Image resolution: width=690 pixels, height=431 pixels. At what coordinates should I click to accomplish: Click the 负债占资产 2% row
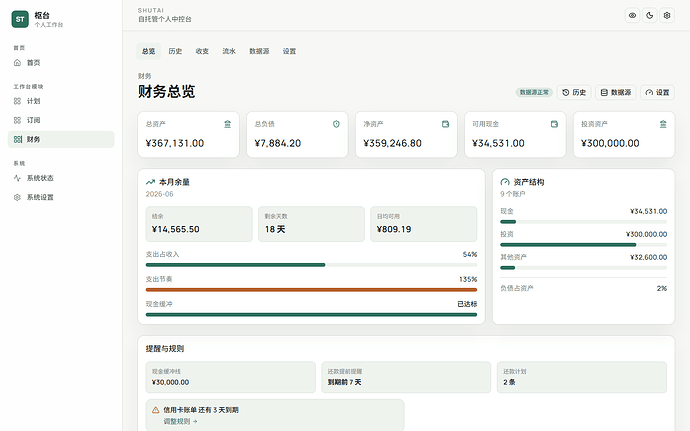(x=584, y=288)
